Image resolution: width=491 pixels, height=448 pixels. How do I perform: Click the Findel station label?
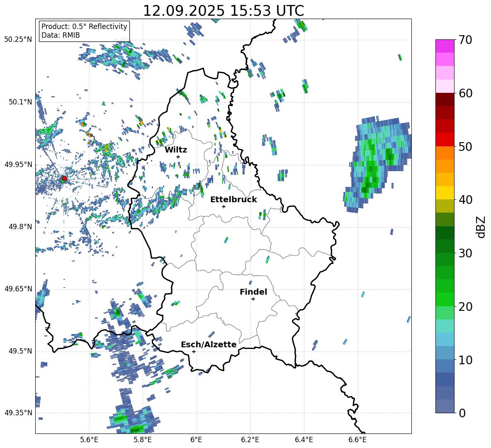click(x=253, y=292)
